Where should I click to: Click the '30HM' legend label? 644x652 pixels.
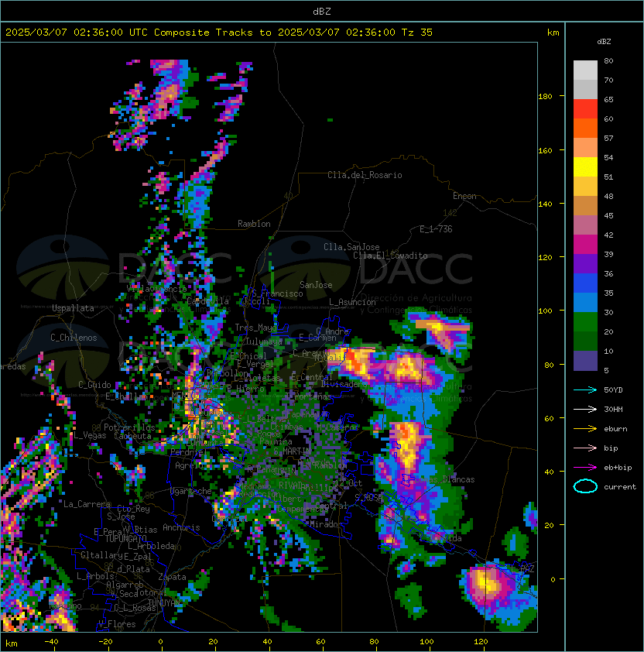pyautogui.click(x=613, y=409)
